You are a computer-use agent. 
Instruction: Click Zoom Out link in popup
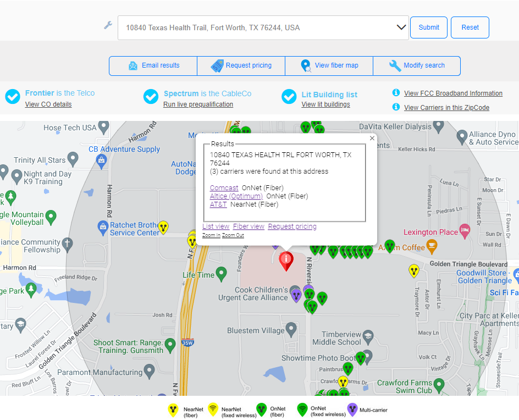click(233, 235)
